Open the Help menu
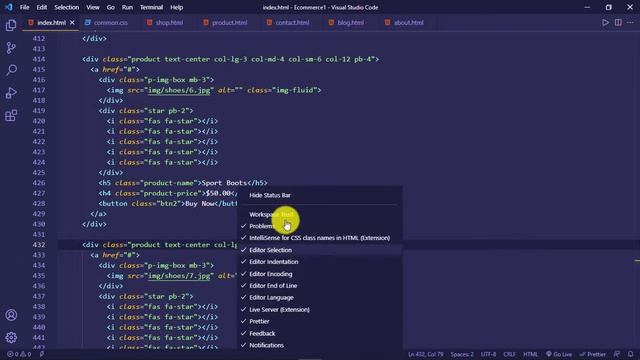 pyautogui.click(x=176, y=7)
